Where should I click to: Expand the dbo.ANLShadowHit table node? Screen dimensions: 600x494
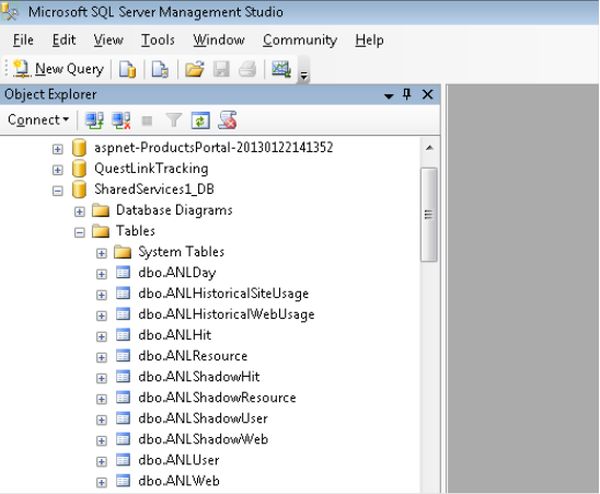point(101,378)
